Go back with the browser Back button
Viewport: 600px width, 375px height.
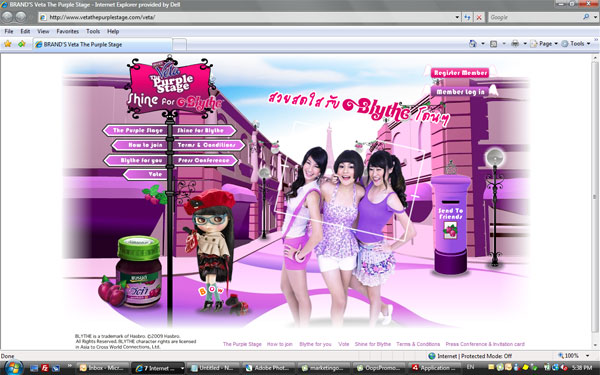(x=7, y=16)
